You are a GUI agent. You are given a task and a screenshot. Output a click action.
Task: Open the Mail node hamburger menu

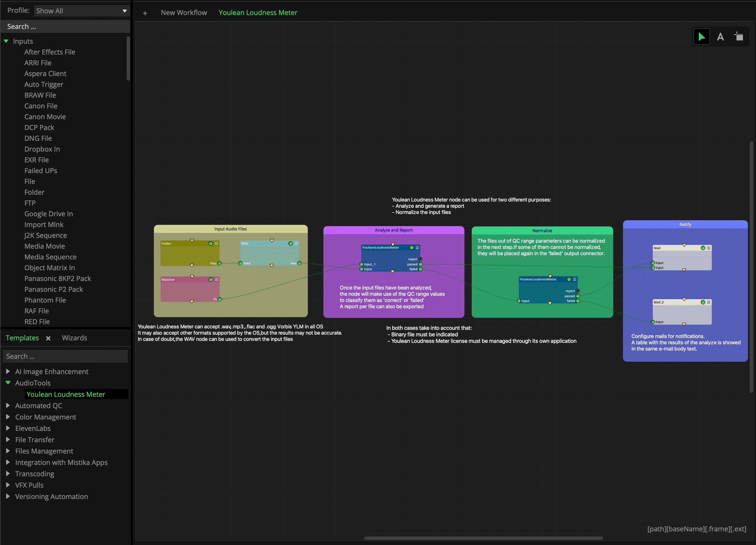[x=709, y=248]
